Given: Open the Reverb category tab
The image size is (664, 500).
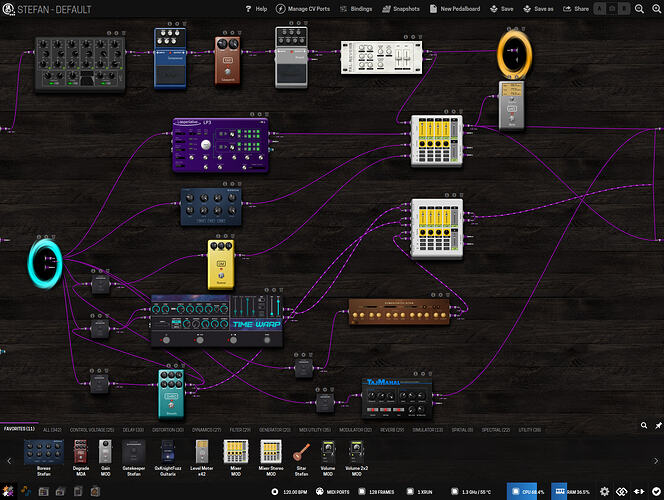Looking at the screenshot, I should tap(392, 430).
